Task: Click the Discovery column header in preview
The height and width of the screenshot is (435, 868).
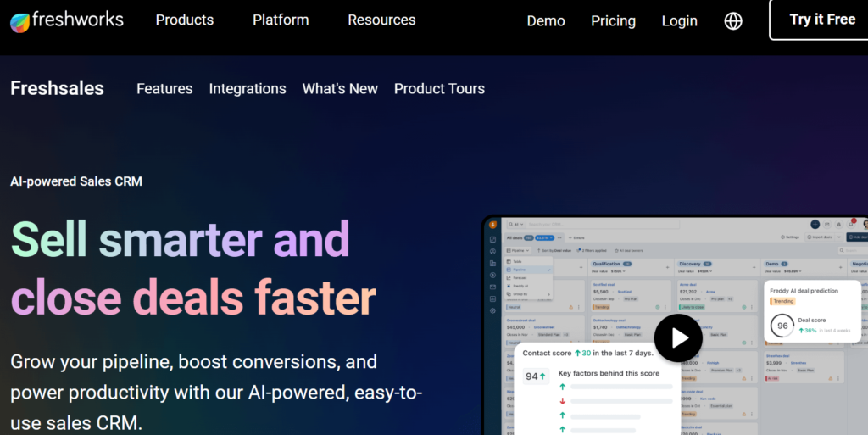Action: [690, 264]
